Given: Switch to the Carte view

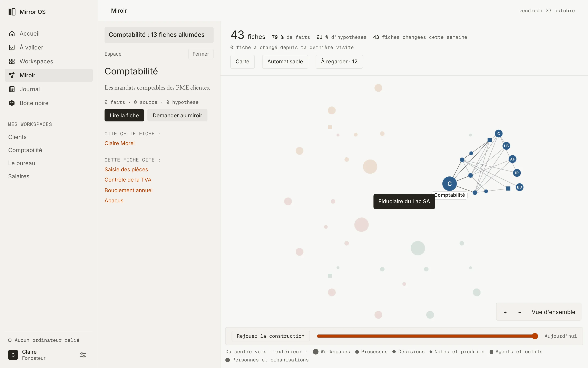Looking at the screenshot, I should click(243, 62).
